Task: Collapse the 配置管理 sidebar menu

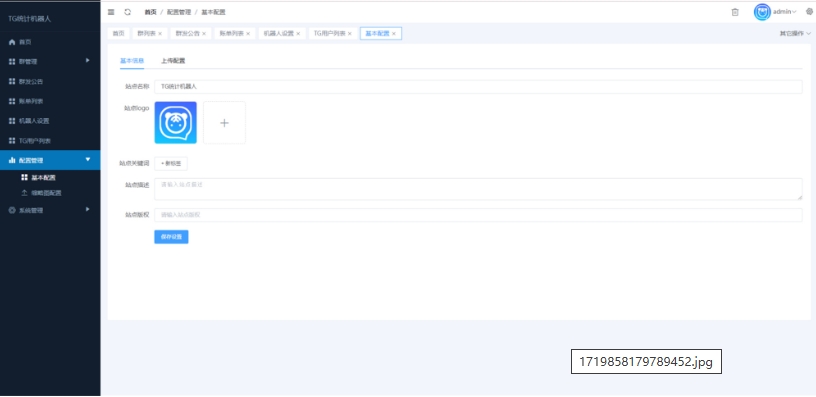Action: pyautogui.click(x=50, y=160)
